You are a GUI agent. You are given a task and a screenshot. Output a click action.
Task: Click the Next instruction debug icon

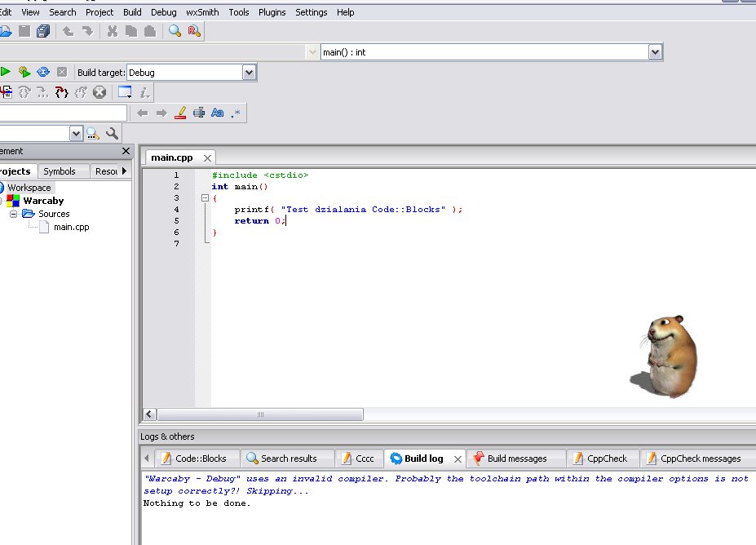tap(43, 92)
